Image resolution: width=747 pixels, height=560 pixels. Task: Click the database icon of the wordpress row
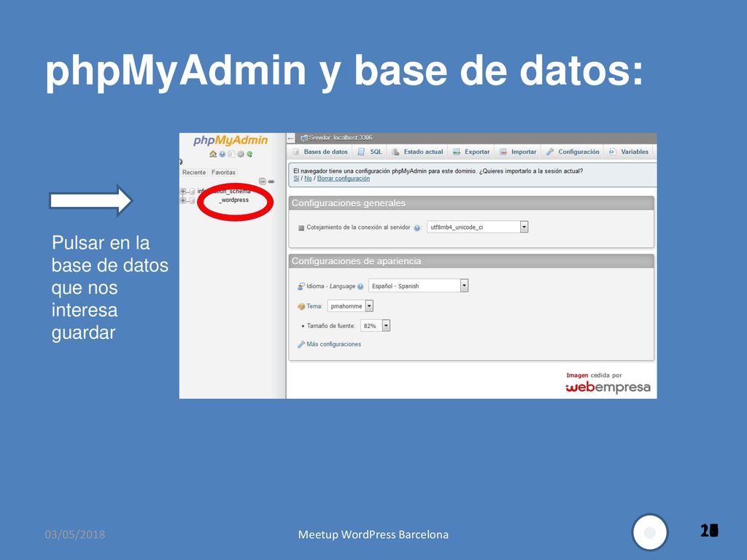192,201
